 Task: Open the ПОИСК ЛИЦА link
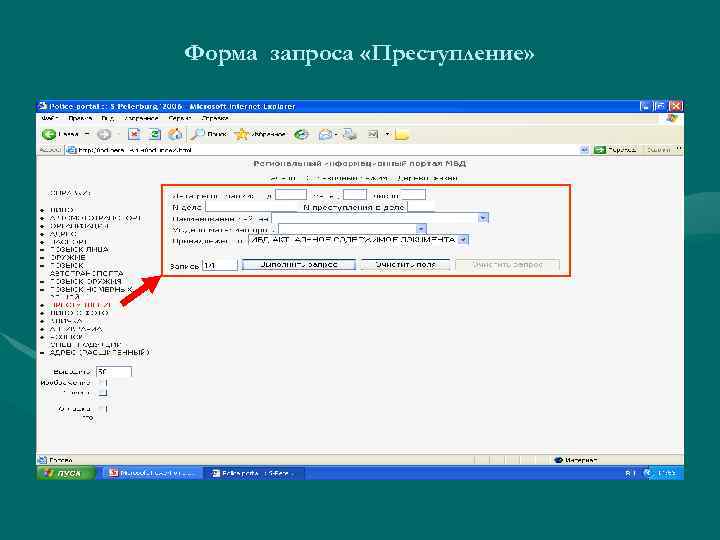pos(79,249)
